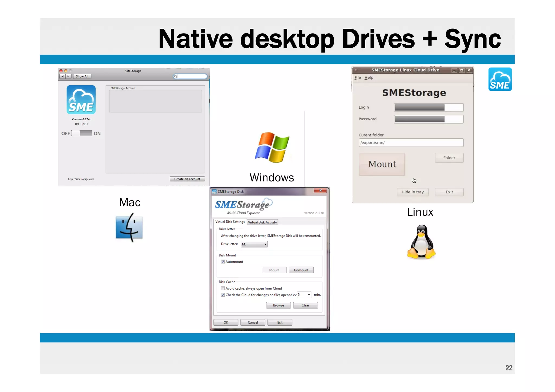This screenshot has width=555, height=392.
Task: Click Exit in SMEStorage Disk dialog
Action: [x=280, y=322]
